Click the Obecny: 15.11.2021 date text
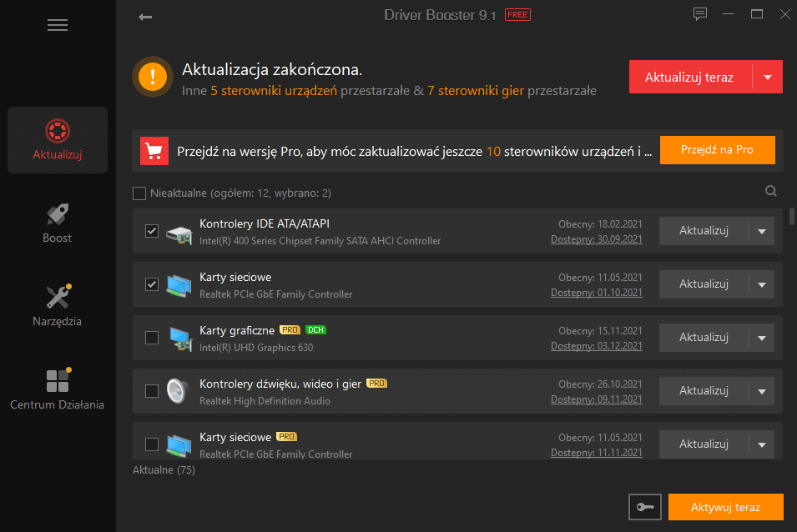797x532 pixels. [600, 331]
